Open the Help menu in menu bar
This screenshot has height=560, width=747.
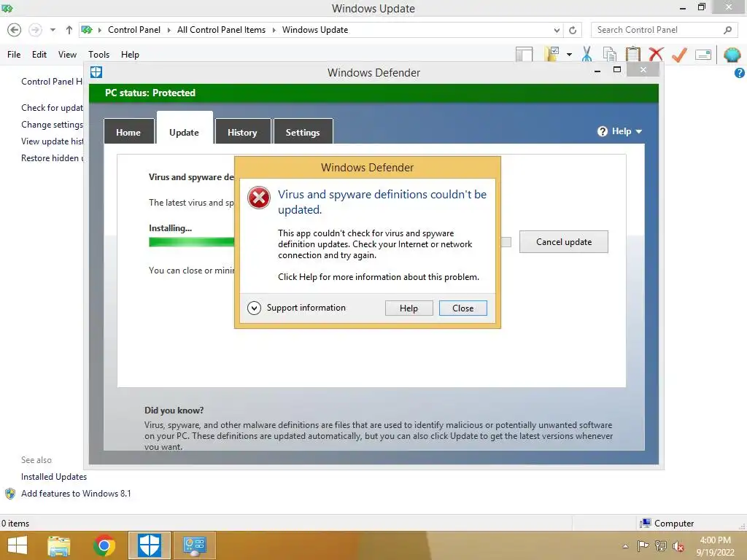[x=130, y=55]
